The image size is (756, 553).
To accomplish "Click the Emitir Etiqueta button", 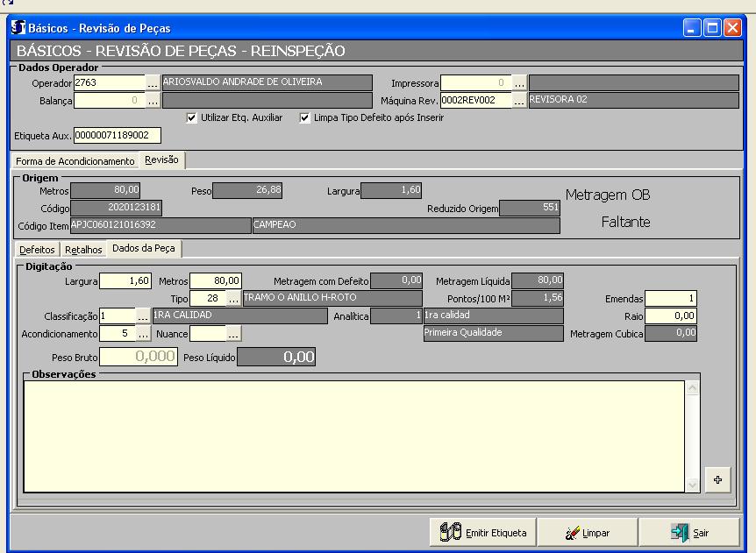I will [x=481, y=532].
